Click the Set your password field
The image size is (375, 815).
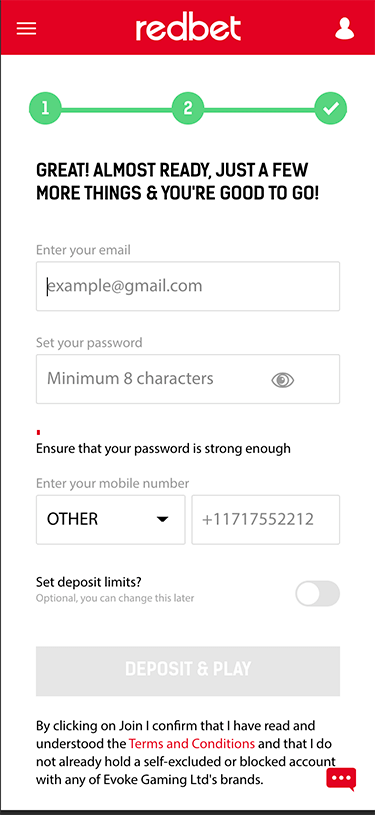[x=188, y=379]
